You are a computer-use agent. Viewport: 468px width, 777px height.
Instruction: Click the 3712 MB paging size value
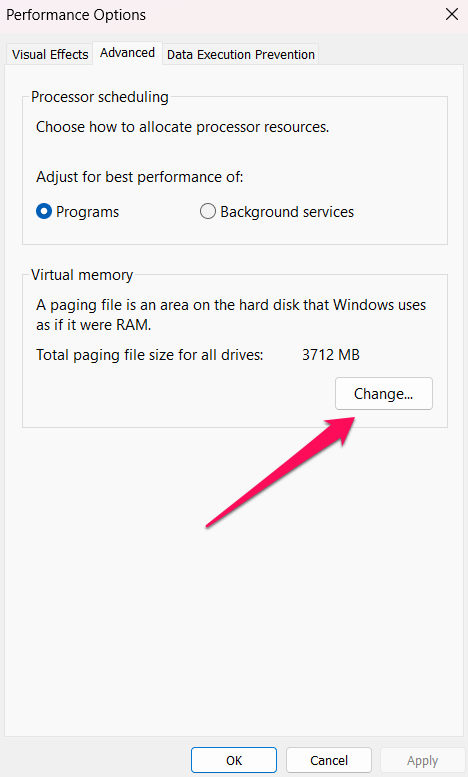[331, 355]
